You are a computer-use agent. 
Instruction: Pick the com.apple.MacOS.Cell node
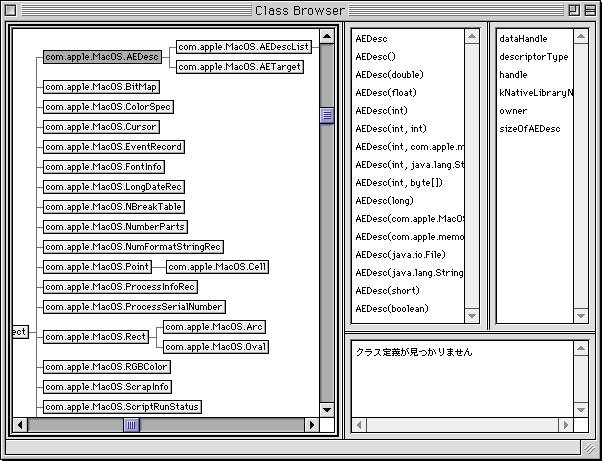(217, 267)
